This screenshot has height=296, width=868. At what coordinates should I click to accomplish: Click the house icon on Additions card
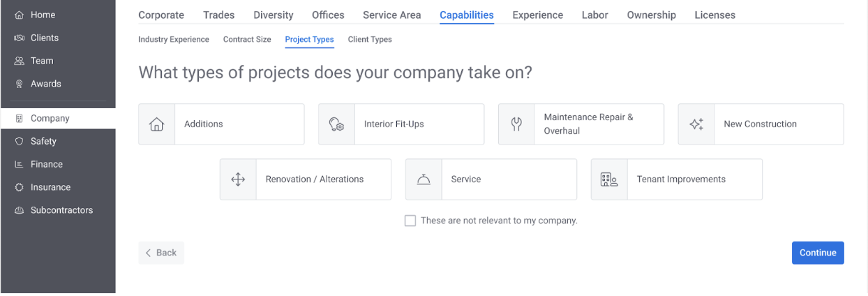coord(156,124)
